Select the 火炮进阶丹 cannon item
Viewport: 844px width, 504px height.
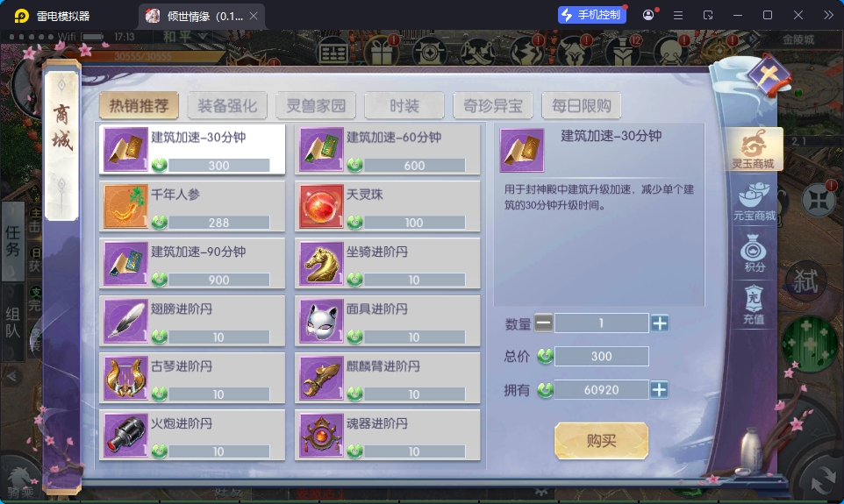(192, 435)
